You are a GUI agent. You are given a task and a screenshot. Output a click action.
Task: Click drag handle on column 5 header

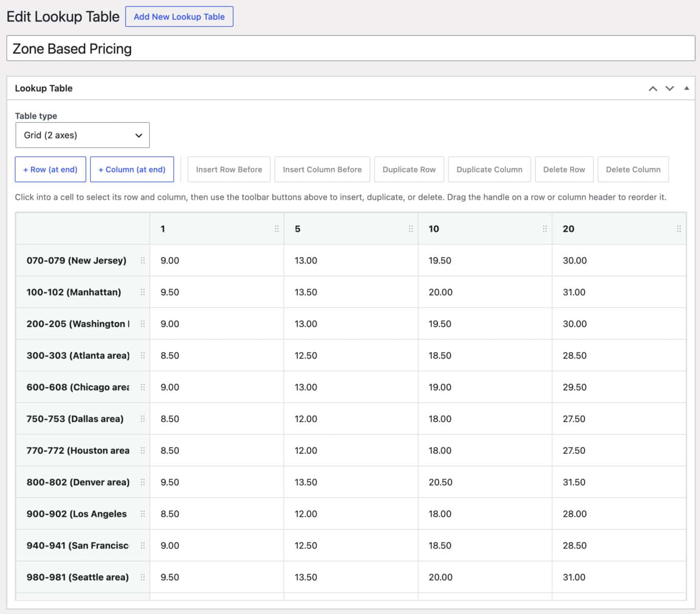[x=411, y=229]
